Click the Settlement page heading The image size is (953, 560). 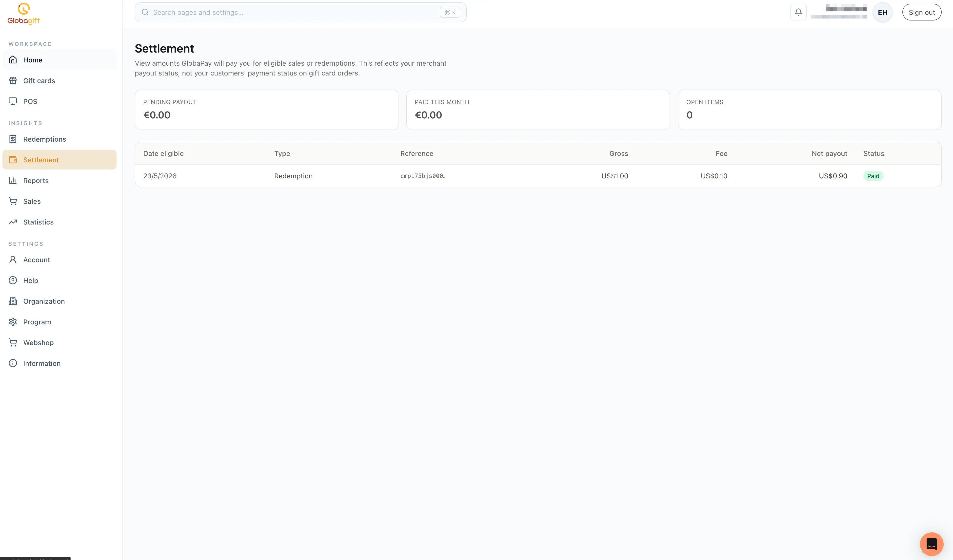(x=164, y=48)
